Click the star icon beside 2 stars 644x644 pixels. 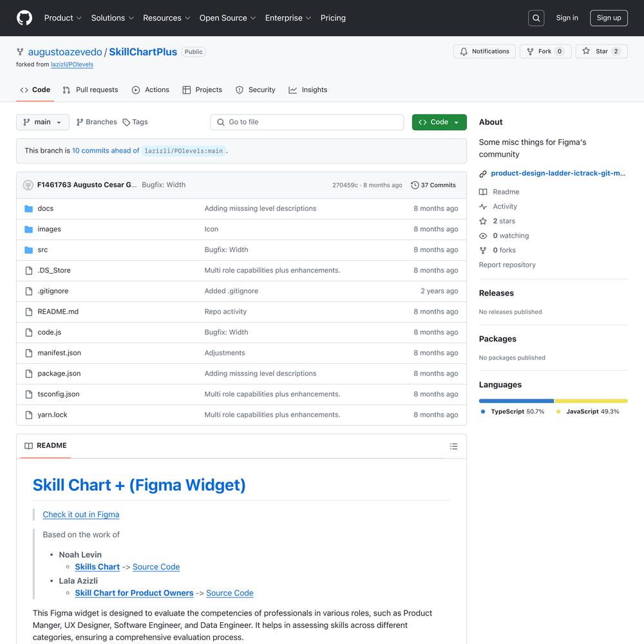pyautogui.click(x=483, y=222)
